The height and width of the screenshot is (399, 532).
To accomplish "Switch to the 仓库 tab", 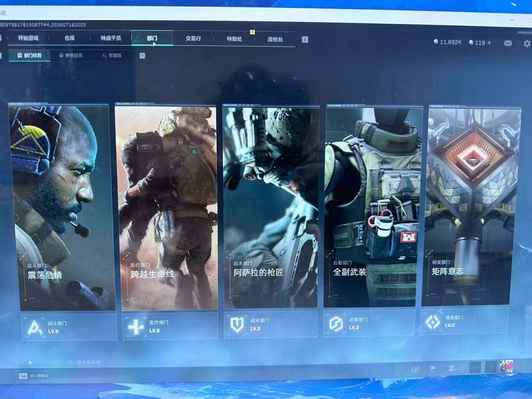I will click(x=69, y=38).
